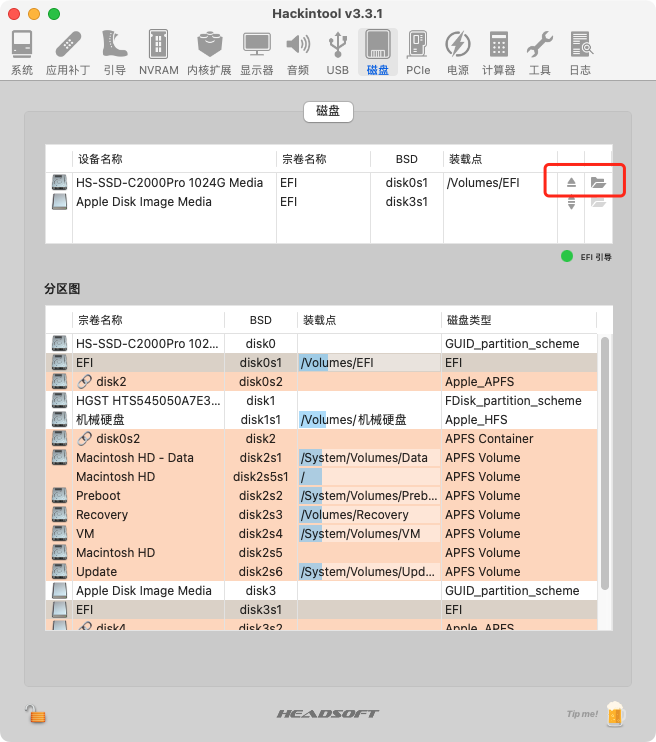Click the /Volumes/机械硬盘 mount point cell
The height and width of the screenshot is (742, 656).
pyautogui.click(x=369, y=419)
